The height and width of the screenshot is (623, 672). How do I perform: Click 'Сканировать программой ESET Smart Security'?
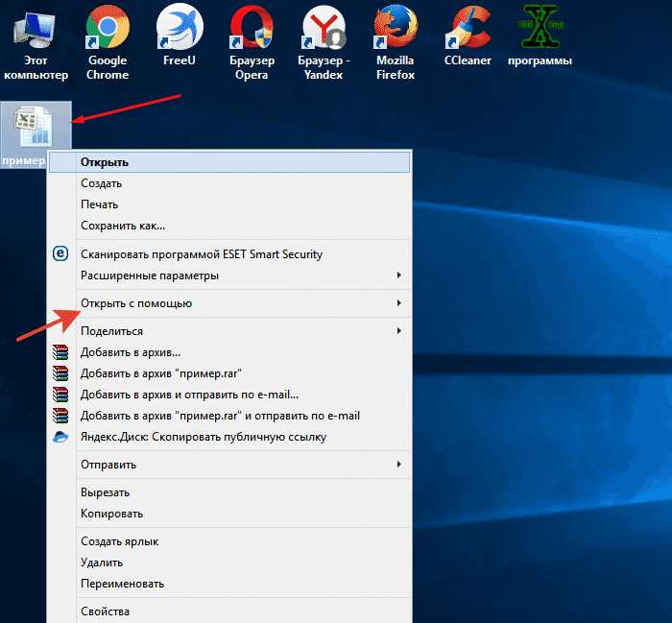pos(202,254)
